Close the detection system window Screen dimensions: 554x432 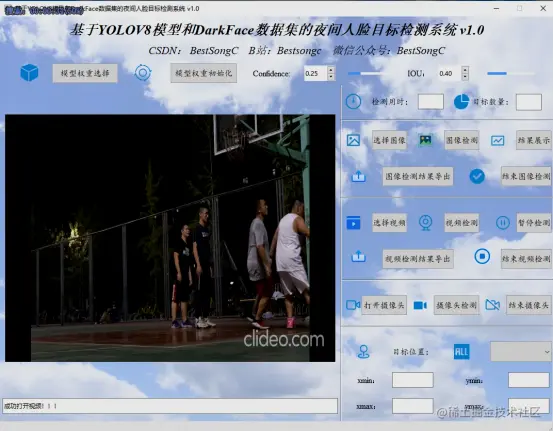[x=543, y=8]
